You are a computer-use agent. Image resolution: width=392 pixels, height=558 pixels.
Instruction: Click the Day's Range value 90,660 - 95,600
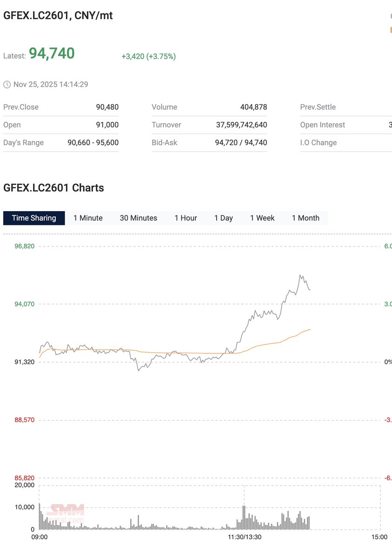point(93,143)
